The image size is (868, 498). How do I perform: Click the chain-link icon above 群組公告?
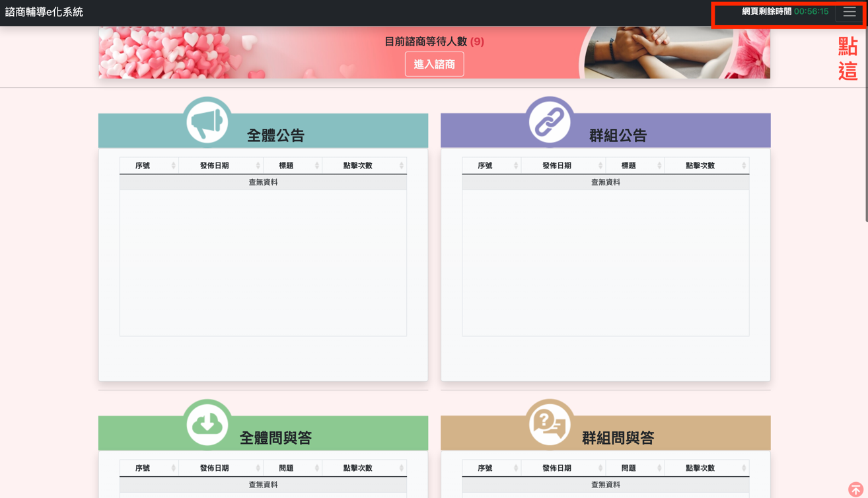[x=550, y=121]
